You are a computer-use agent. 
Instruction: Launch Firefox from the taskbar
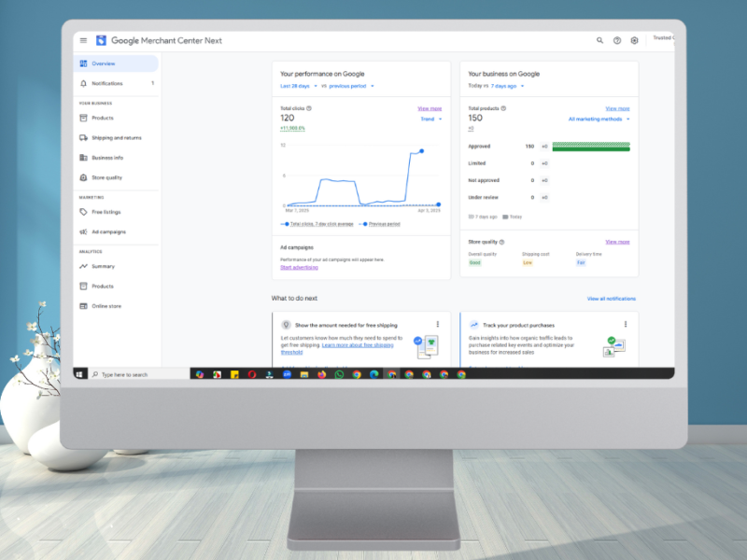(321, 375)
